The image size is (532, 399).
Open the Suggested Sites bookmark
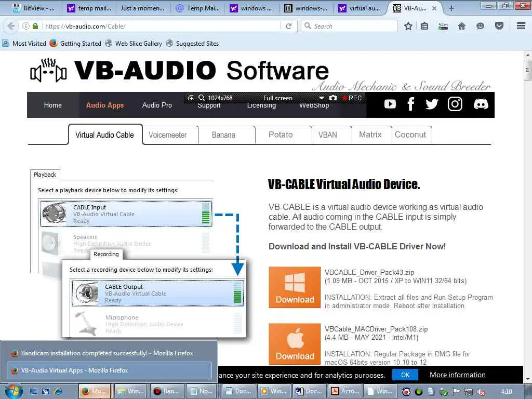point(192,44)
